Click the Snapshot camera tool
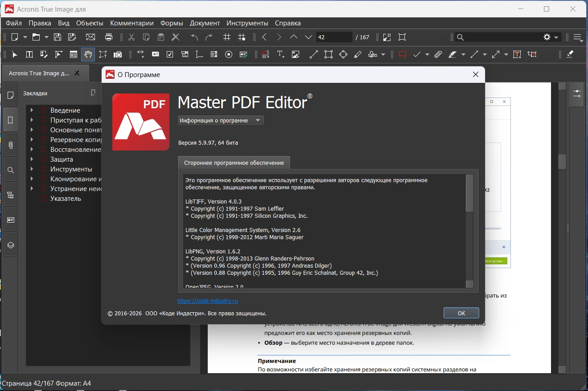This screenshot has width=588, height=391. click(x=118, y=54)
